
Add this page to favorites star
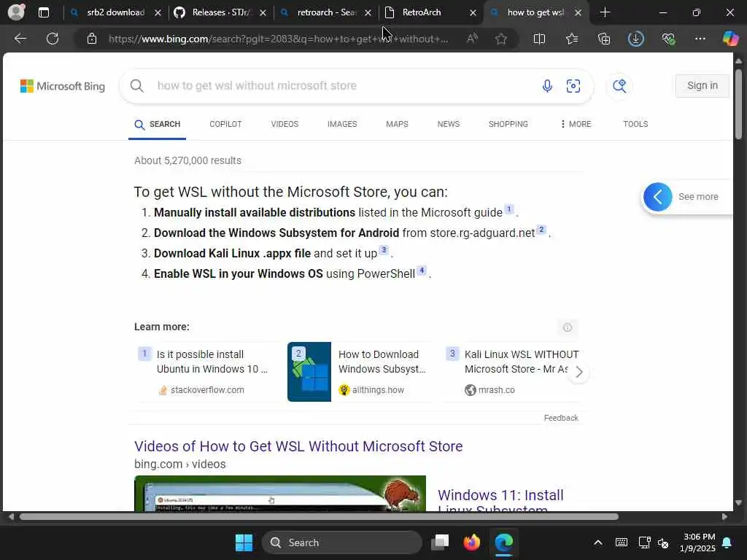pyautogui.click(x=500, y=39)
